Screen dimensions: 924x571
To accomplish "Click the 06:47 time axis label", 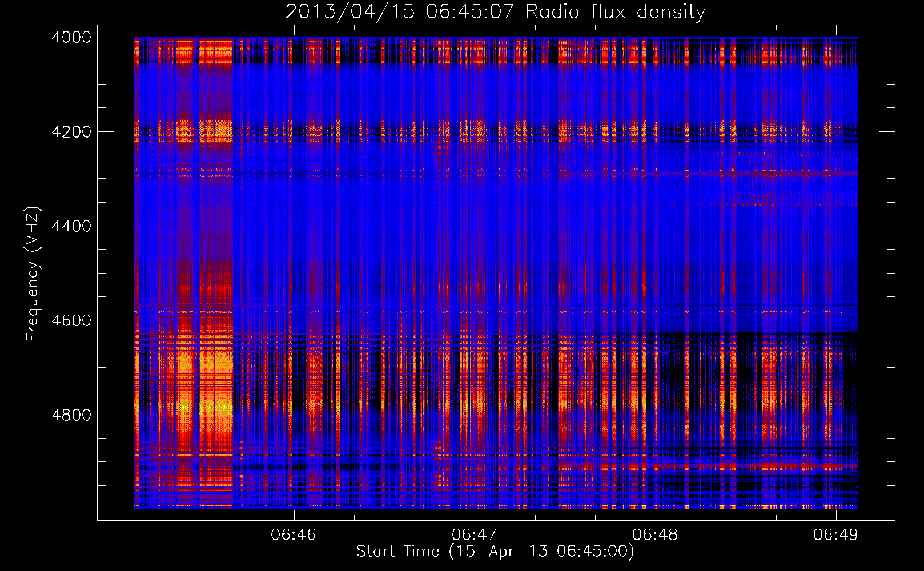I will (x=474, y=534).
